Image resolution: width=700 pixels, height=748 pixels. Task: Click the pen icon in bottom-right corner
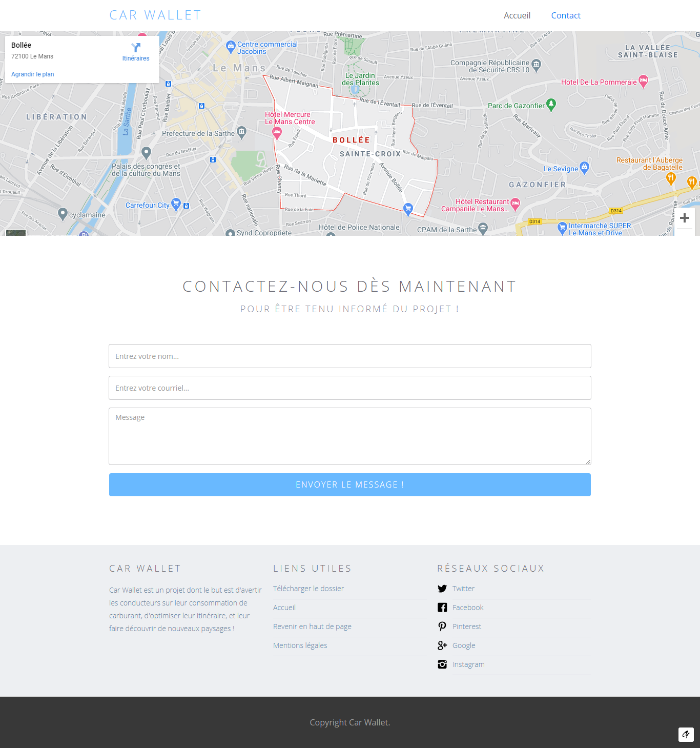(686, 735)
